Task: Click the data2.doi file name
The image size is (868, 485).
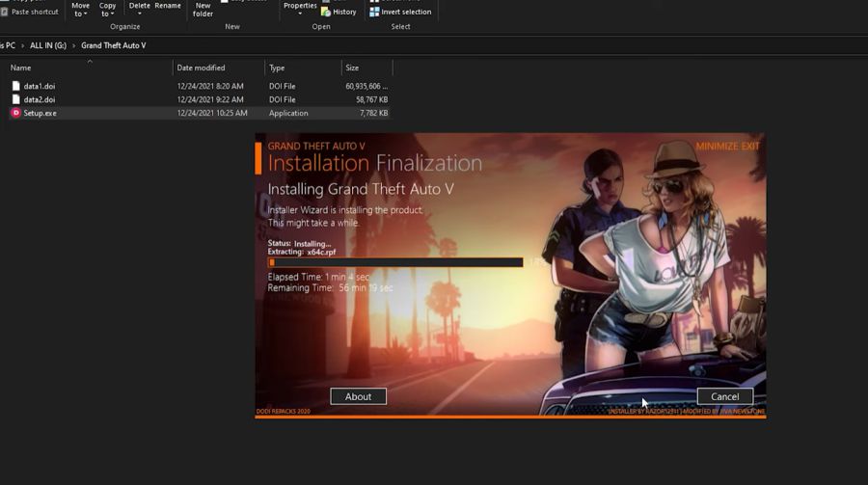Action: (40, 99)
